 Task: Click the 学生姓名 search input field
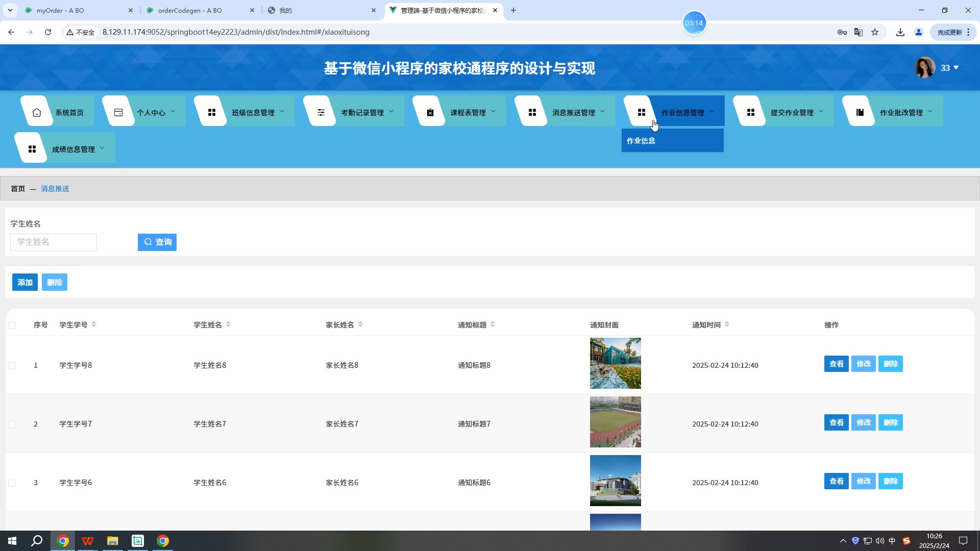click(54, 242)
